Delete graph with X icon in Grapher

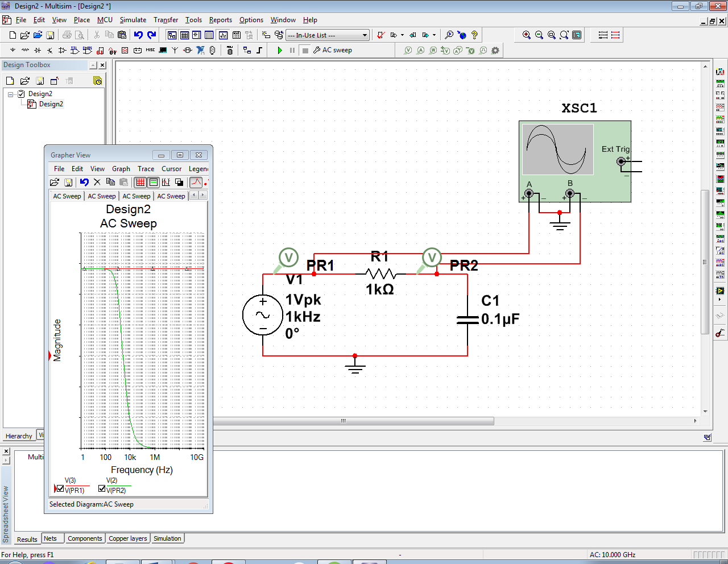point(97,182)
